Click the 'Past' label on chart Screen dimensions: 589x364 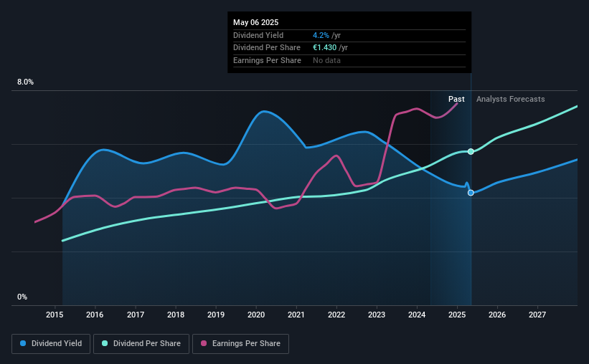click(x=456, y=99)
